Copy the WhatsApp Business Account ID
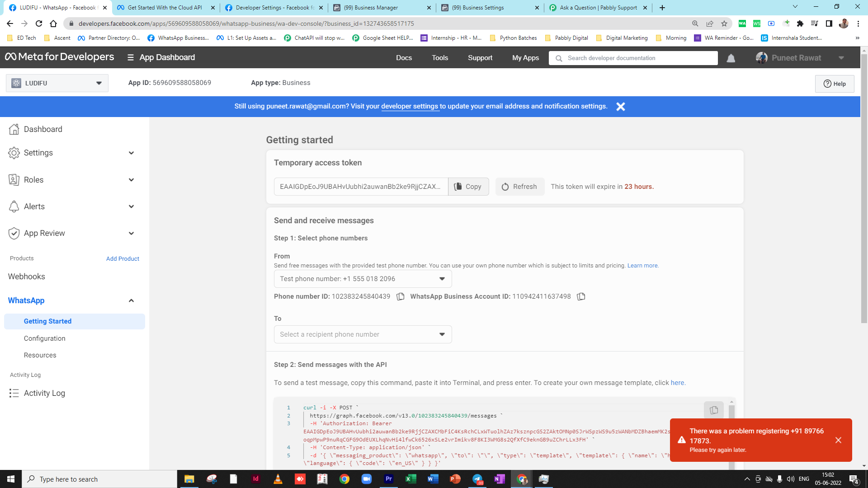The height and width of the screenshot is (488, 868). [x=581, y=297]
